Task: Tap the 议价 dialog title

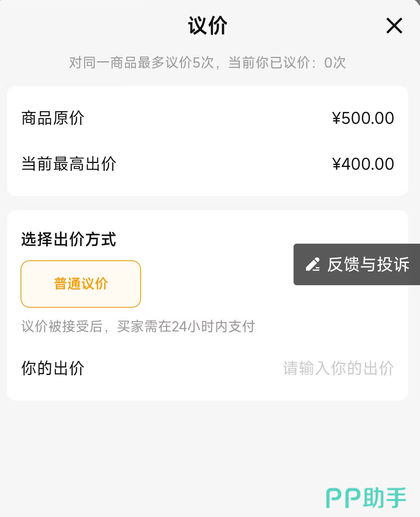Action: tap(207, 26)
